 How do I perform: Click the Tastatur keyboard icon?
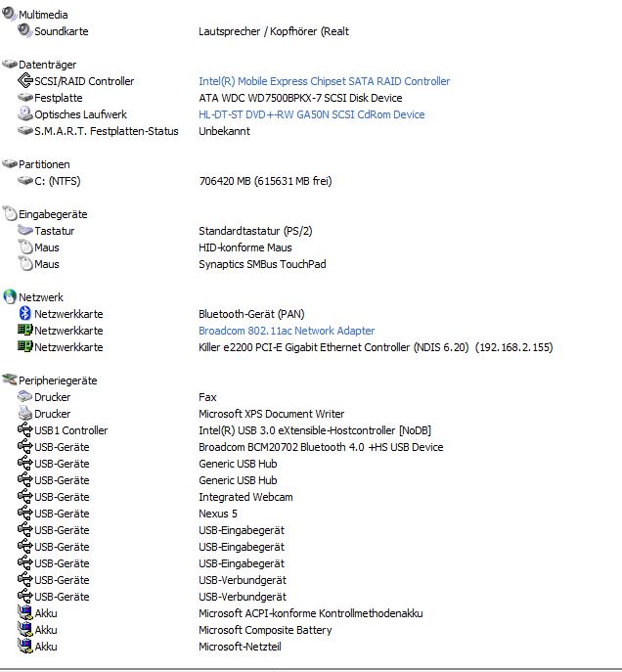pos(25,230)
